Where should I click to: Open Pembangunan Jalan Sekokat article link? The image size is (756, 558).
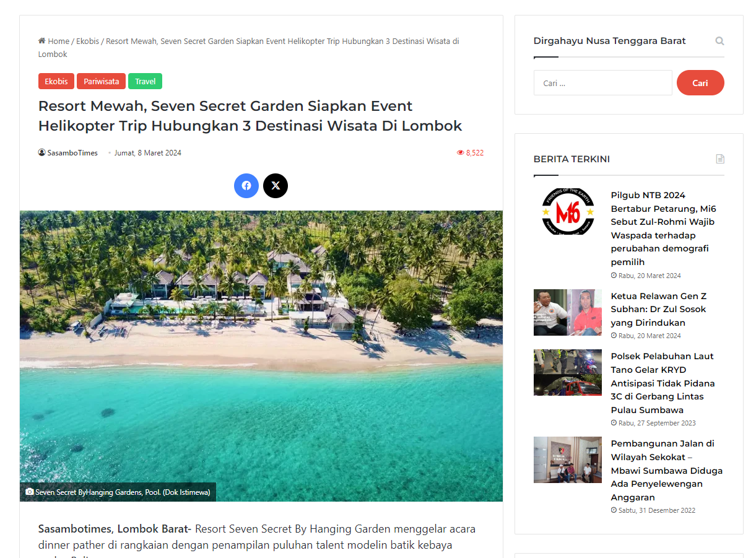tap(667, 471)
